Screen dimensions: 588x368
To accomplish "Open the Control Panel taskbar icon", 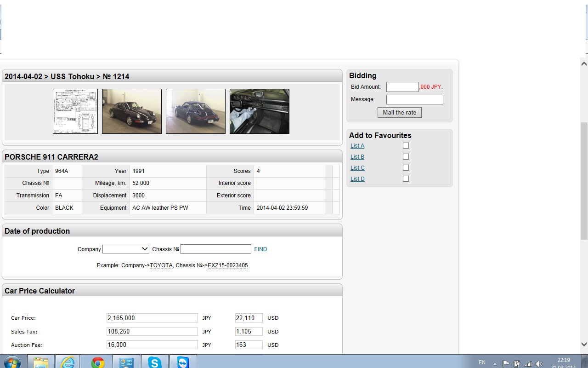I will (126, 362).
